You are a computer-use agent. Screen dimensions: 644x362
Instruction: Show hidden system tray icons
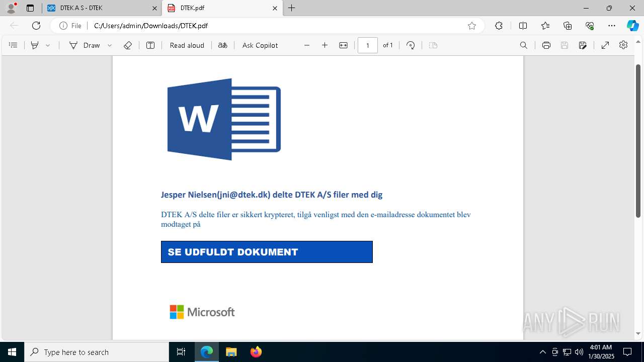point(543,352)
